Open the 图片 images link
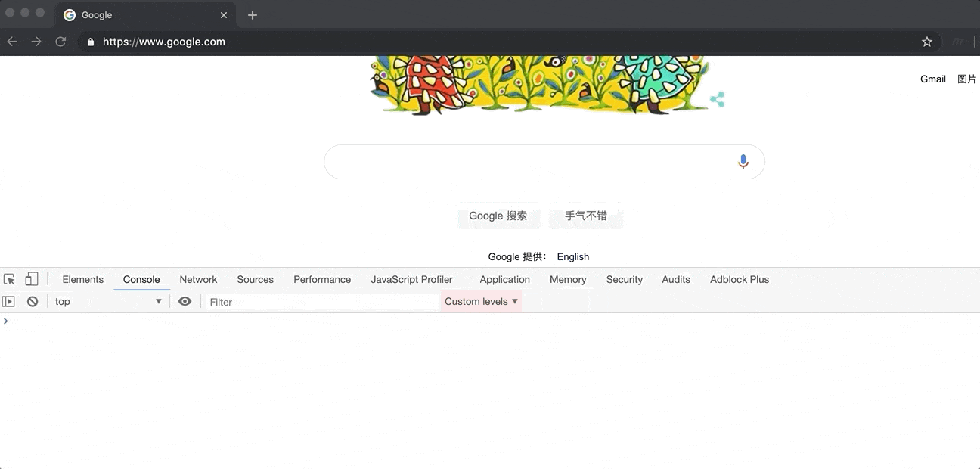This screenshot has height=469, width=980. click(967, 79)
